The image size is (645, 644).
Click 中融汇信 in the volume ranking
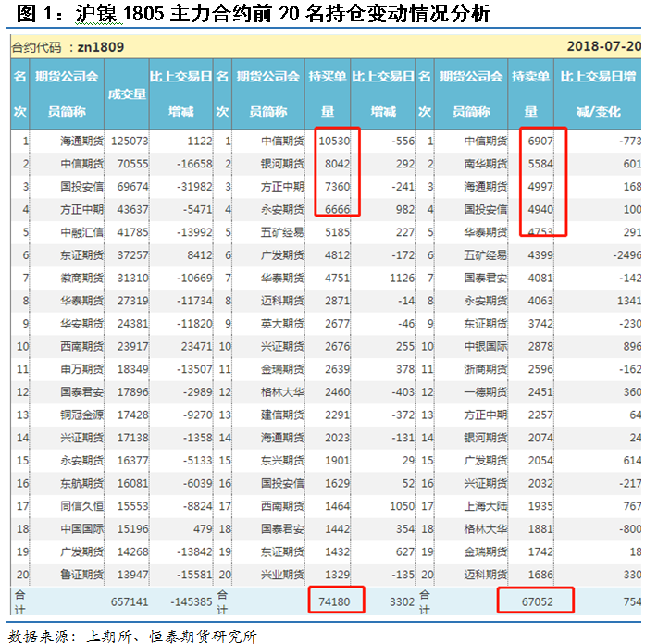[x=81, y=232]
